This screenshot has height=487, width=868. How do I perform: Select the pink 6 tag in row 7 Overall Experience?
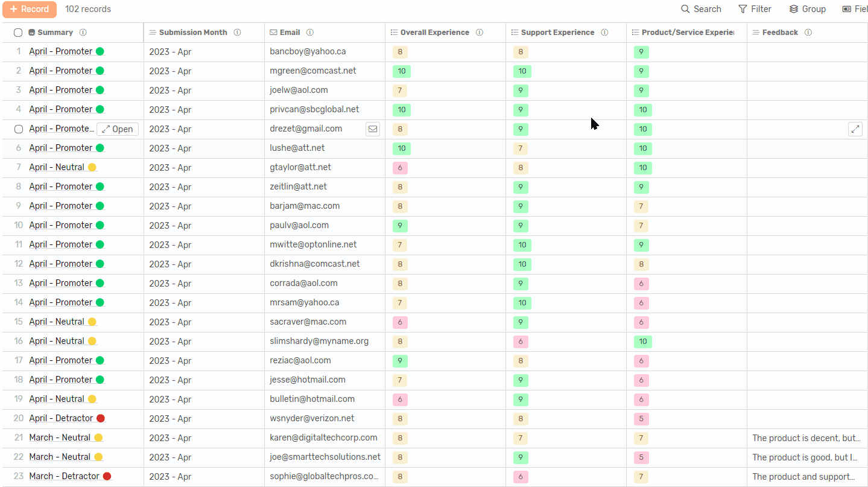pos(399,168)
